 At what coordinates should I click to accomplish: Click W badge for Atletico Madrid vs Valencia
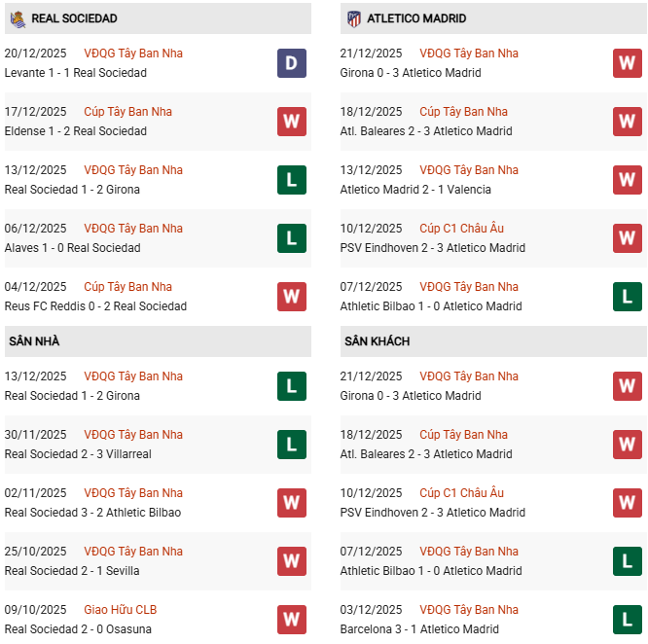tap(627, 180)
